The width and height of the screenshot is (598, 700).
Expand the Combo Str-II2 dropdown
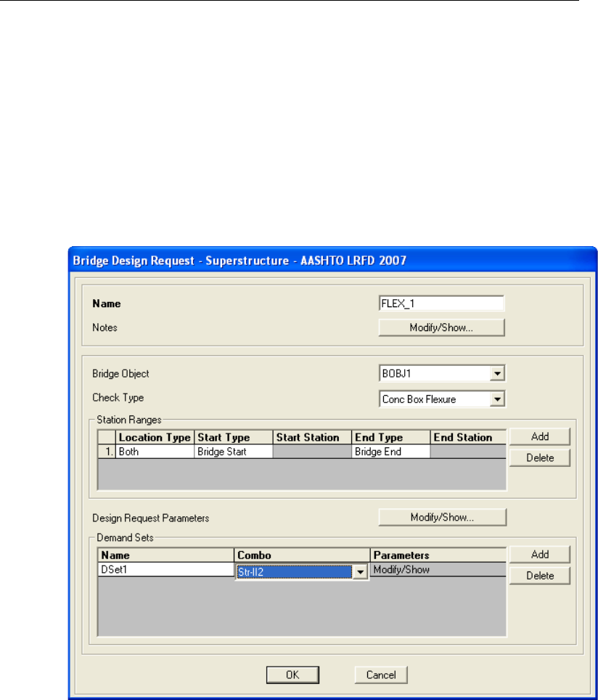pos(360,572)
